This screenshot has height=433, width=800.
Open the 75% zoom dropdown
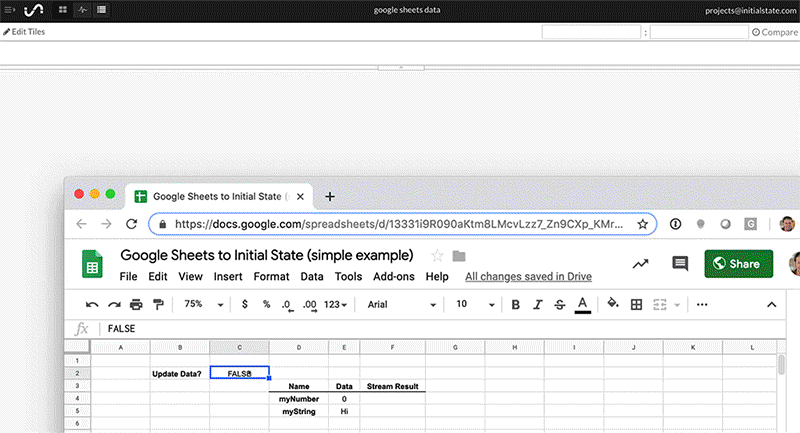[x=204, y=304]
